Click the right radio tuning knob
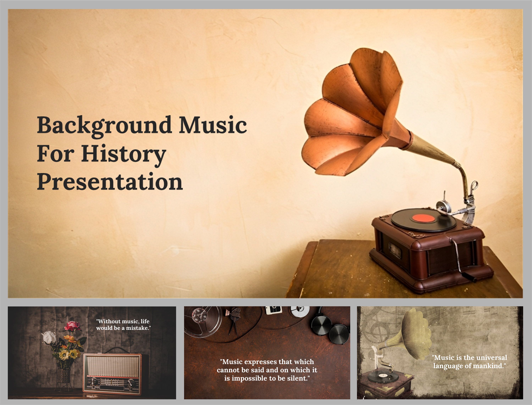The height and width of the screenshot is (405, 532). (131, 383)
